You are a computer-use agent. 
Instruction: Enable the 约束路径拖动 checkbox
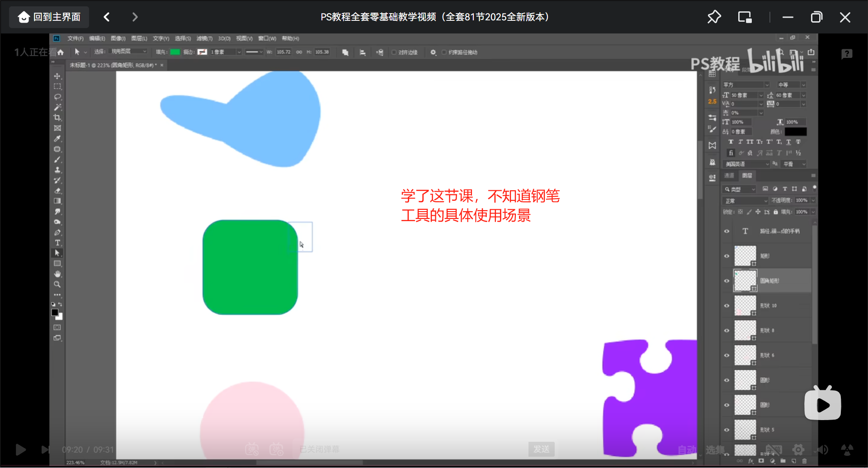click(444, 52)
